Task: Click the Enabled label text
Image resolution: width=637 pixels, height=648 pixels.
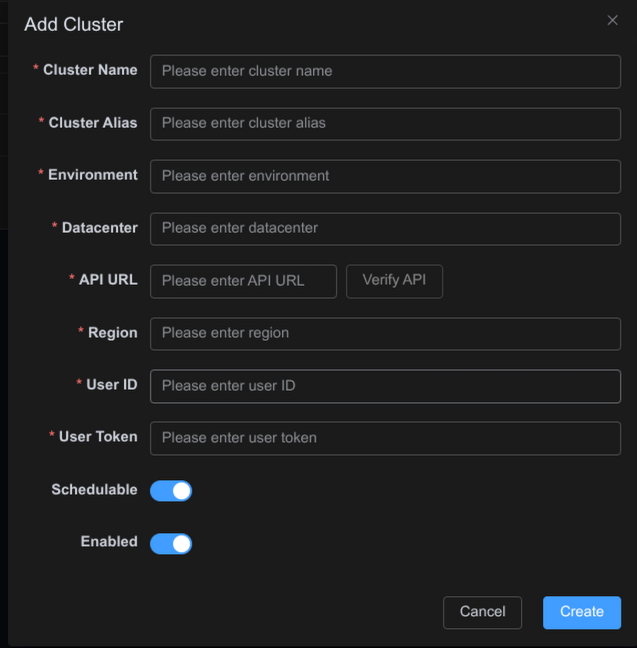Action: pyautogui.click(x=109, y=542)
